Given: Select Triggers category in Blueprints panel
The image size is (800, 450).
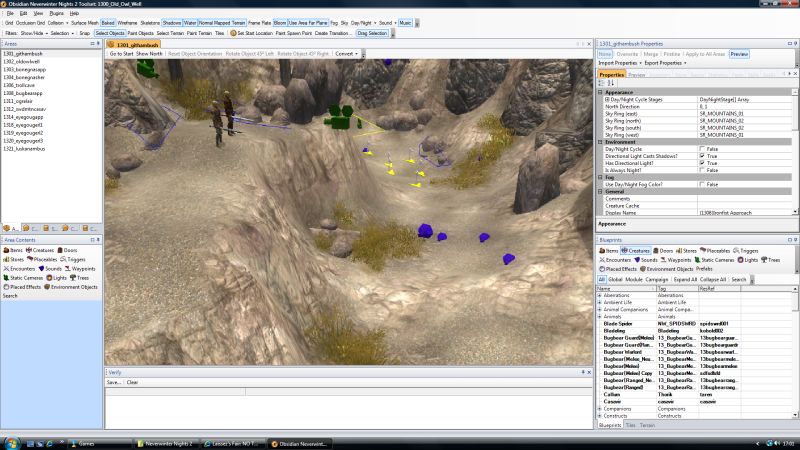Looking at the screenshot, I should [x=745, y=251].
